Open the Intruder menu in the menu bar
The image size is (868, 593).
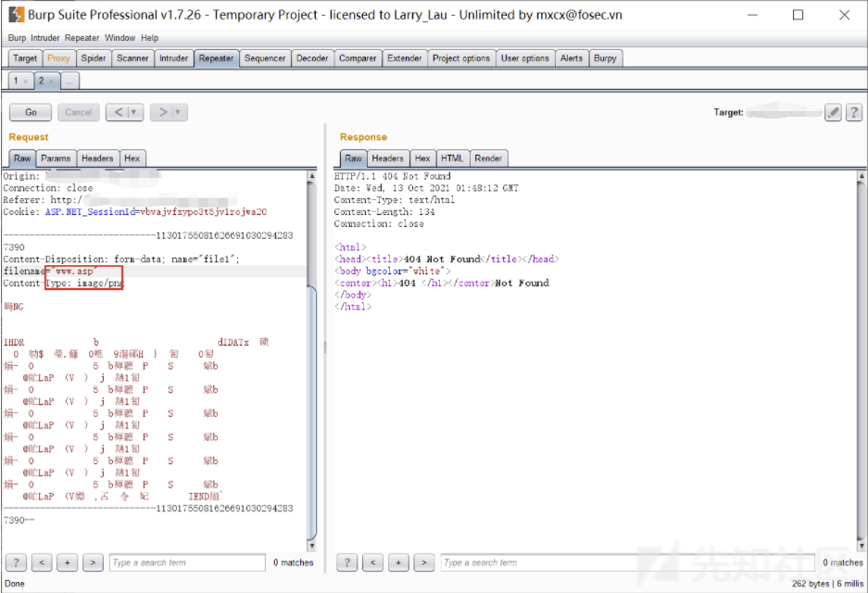pyautogui.click(x=44, y=38)
